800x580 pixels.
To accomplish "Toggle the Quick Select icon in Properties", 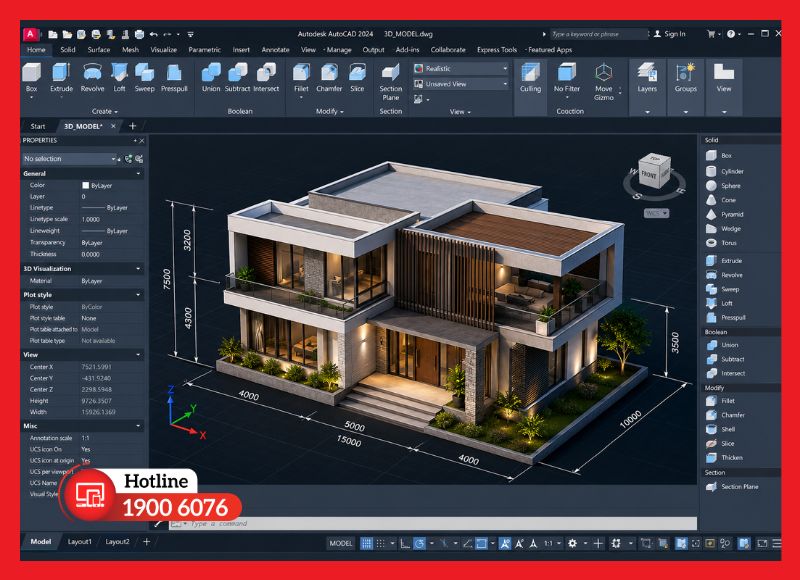I will click(139, 159).
